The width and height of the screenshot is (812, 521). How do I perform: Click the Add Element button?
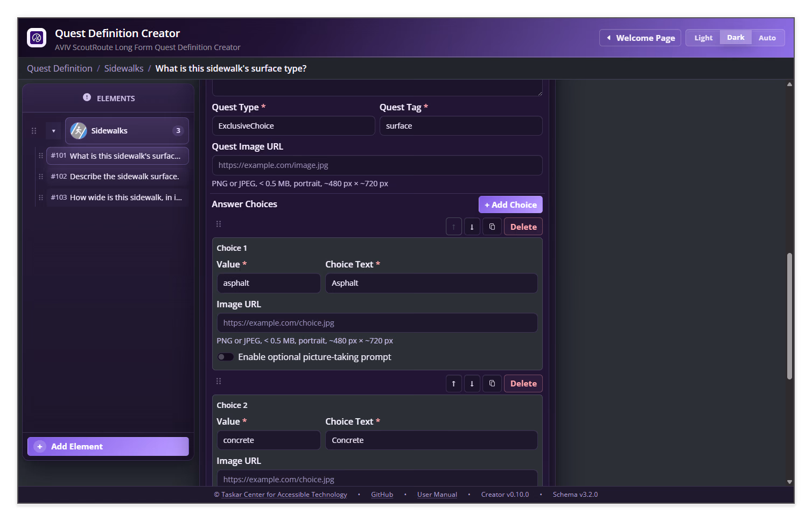point(108,446)
